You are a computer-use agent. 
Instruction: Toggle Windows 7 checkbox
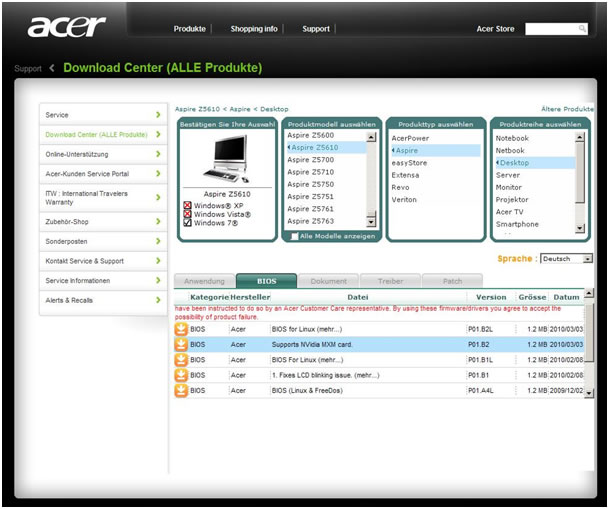click(x=188, y=222)
